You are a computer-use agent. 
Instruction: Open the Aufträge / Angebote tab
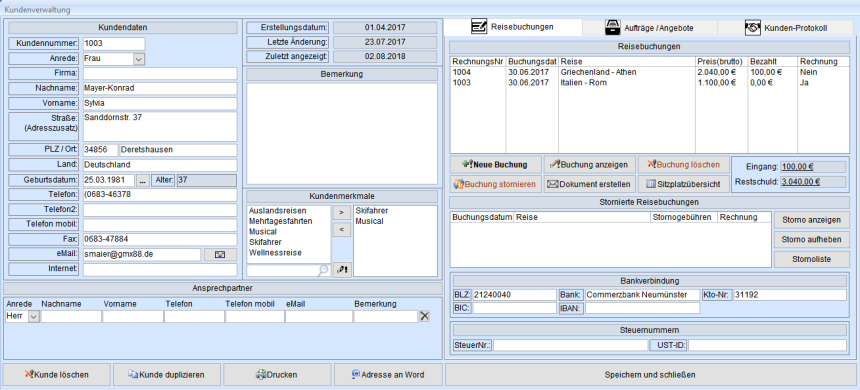(x=650, y=27)
